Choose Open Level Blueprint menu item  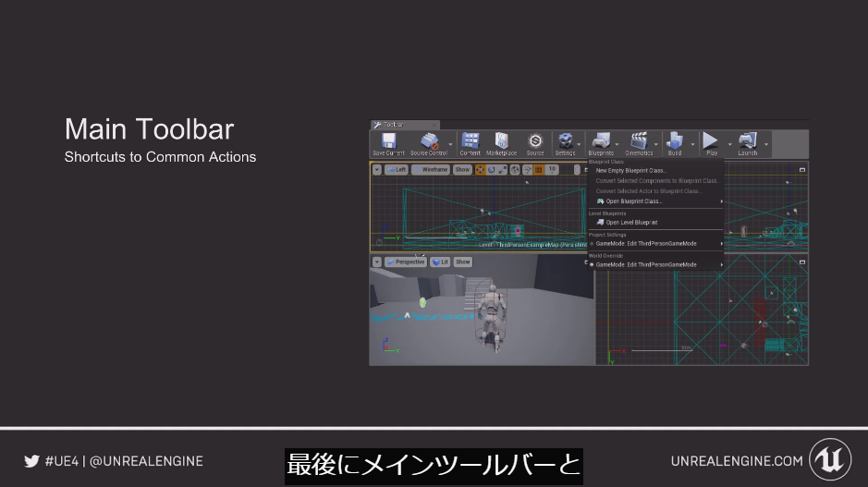(656, 223)
